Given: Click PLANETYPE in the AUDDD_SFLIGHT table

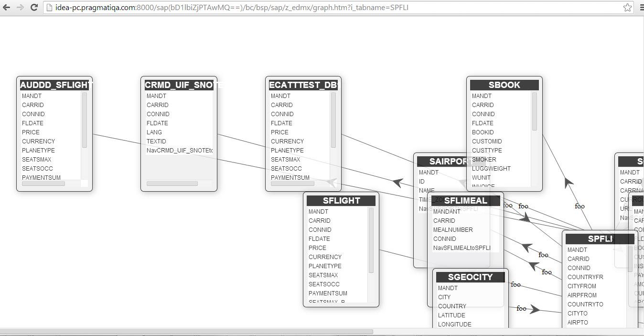Looking at the screenshot, I should (x=38, y=151).
